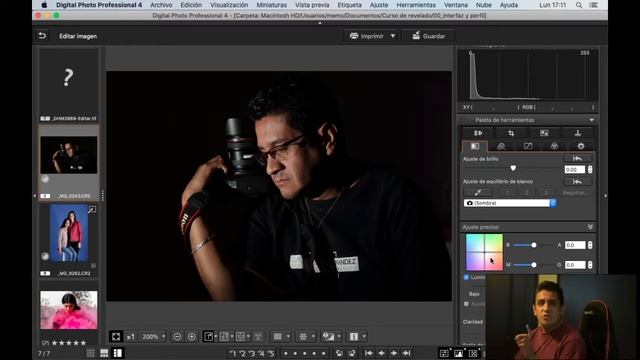
Task: Apply check mark 5 to image
Action: (x=271, y=353)
